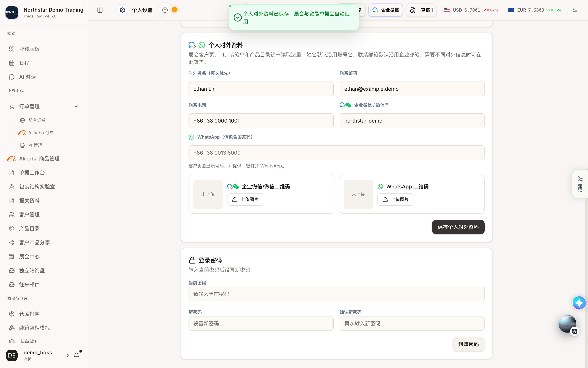Click the personal settings gear icon

coord(122,10)
